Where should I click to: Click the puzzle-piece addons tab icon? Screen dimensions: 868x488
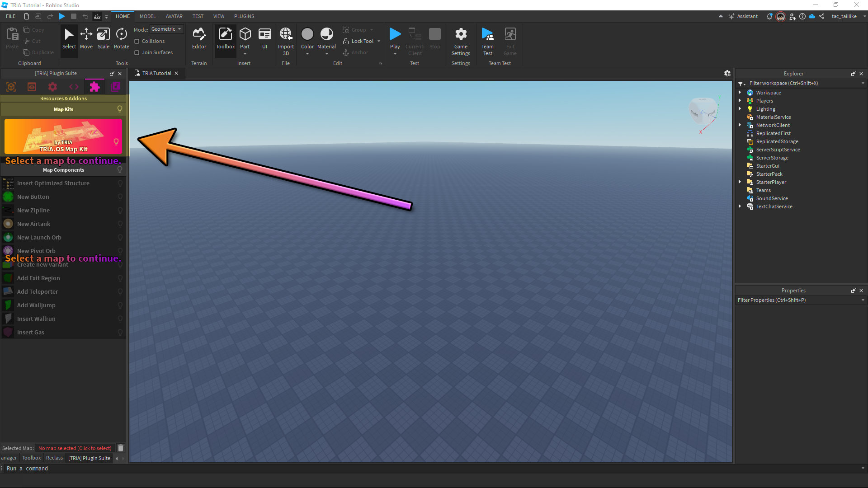tap(94, 87)
